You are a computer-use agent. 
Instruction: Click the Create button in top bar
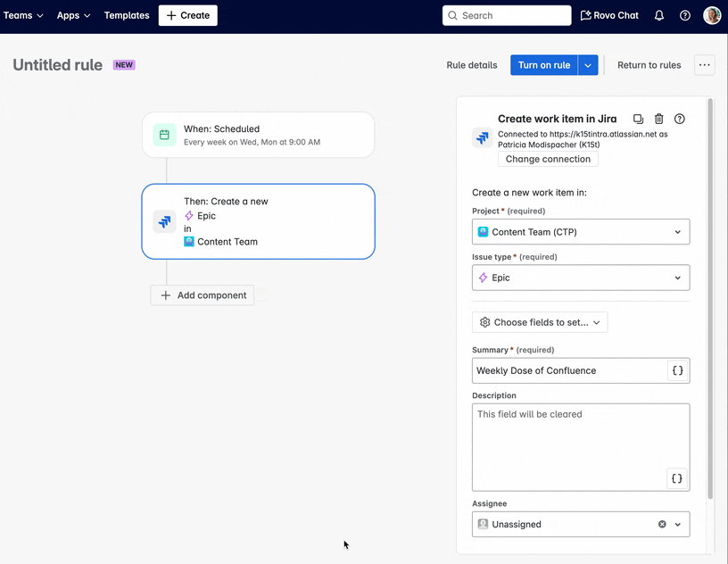[x=188, y=15]
